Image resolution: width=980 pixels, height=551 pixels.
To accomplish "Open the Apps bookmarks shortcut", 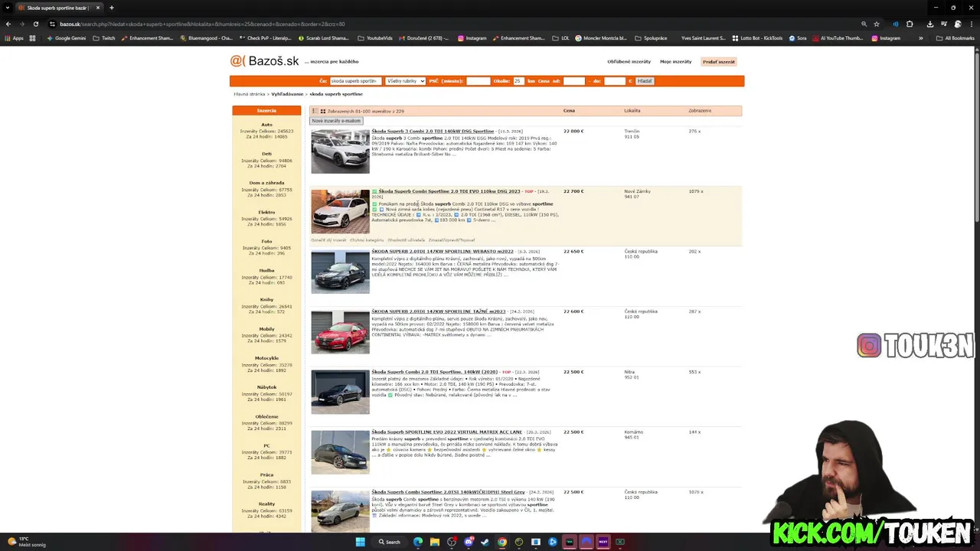I will click(x=14, y=37).
